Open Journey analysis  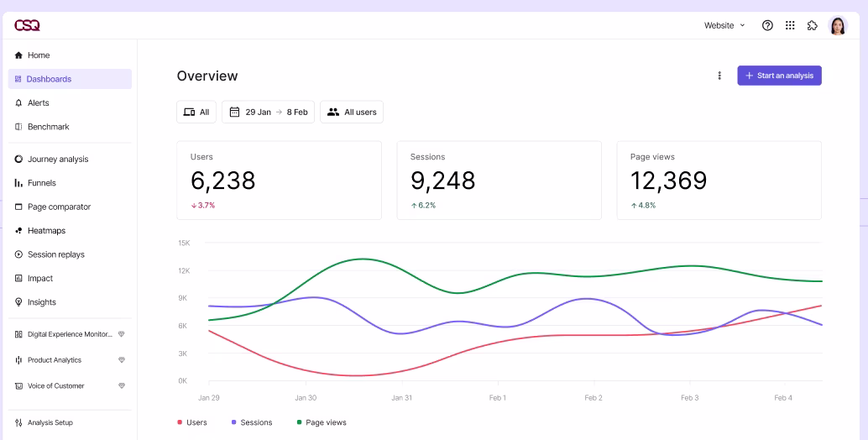[x=70, y=160]
